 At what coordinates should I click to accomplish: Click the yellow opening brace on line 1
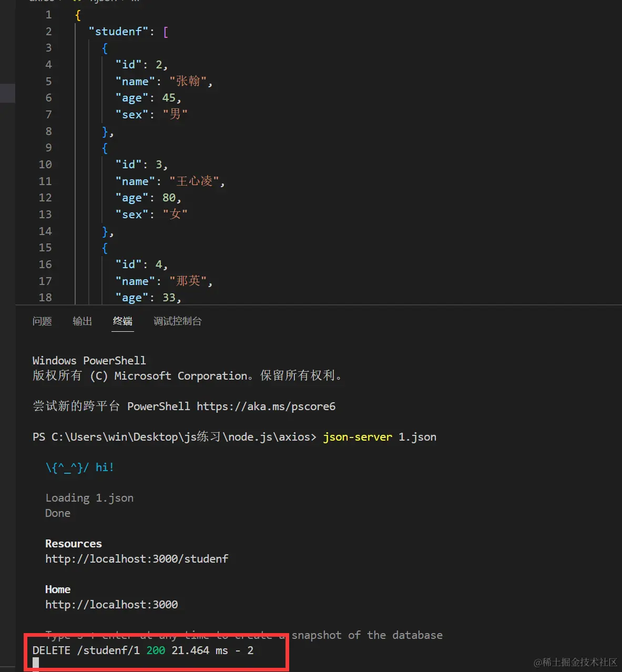tap(77, 15)
